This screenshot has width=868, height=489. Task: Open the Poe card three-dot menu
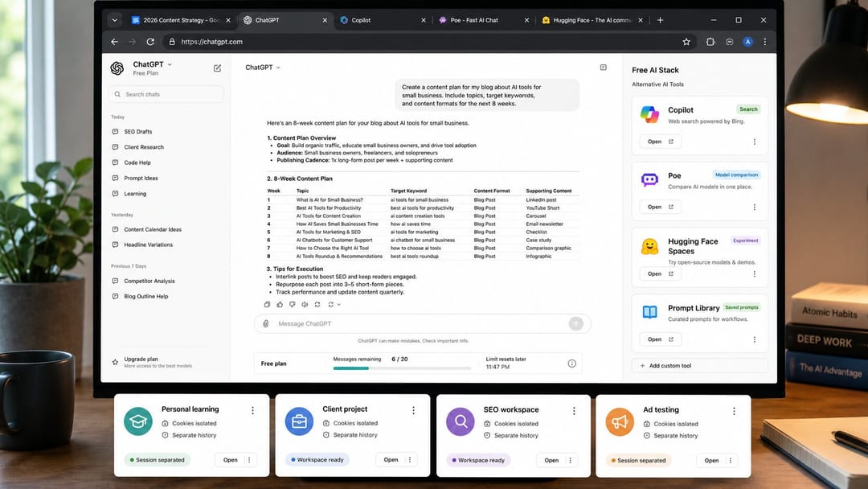[755, 208]
